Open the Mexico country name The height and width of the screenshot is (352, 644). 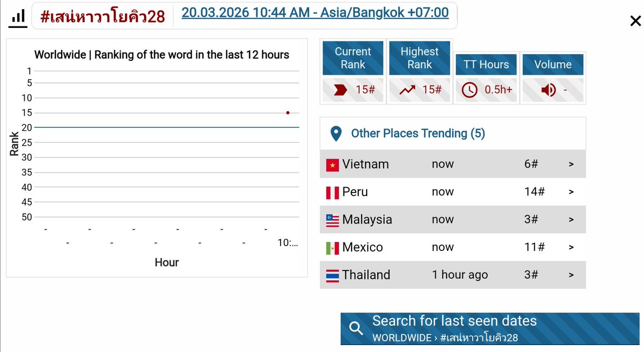coord(363,247)
